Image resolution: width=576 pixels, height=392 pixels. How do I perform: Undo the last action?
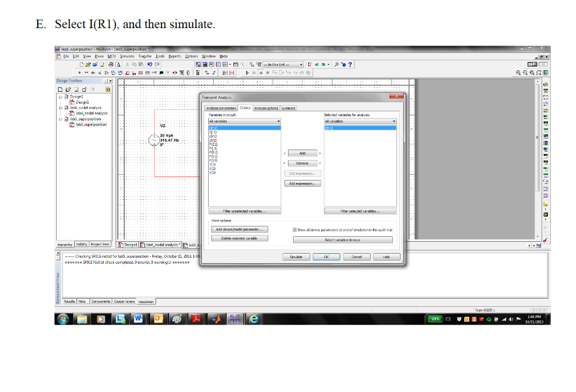point(149,64)
